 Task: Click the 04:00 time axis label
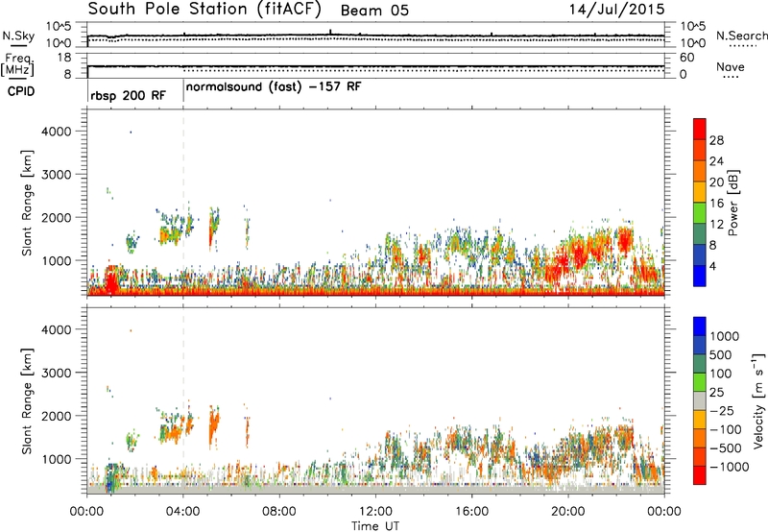click(x=183, y=512)
